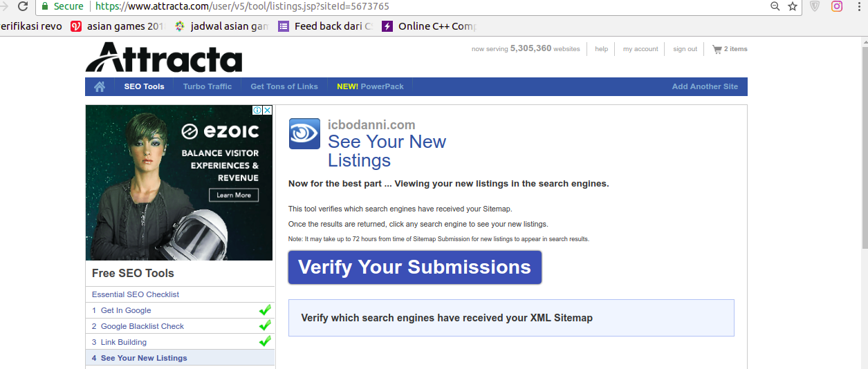Open the my account link
Screen dimensions: 868x369
tap(640, 49)
